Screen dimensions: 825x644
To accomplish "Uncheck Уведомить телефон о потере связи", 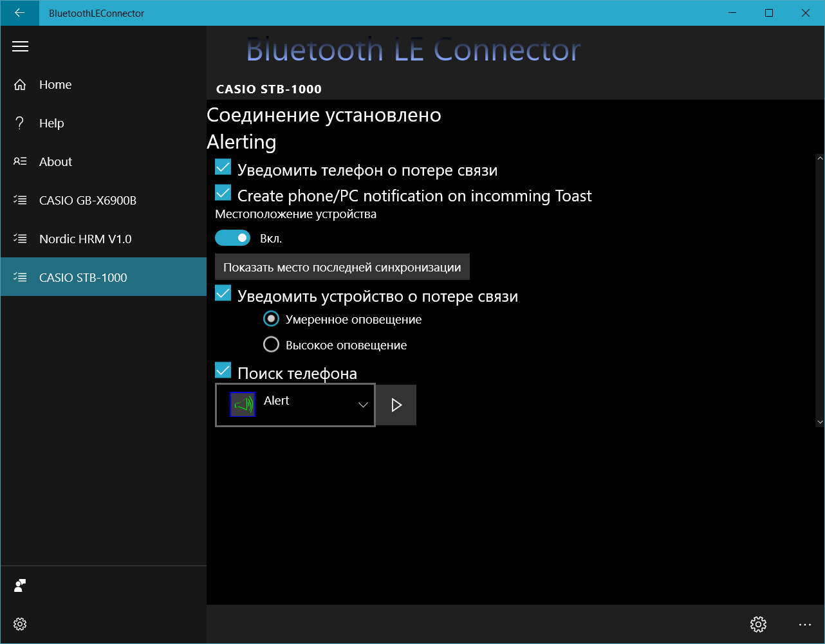I will (x=223, y=167).
